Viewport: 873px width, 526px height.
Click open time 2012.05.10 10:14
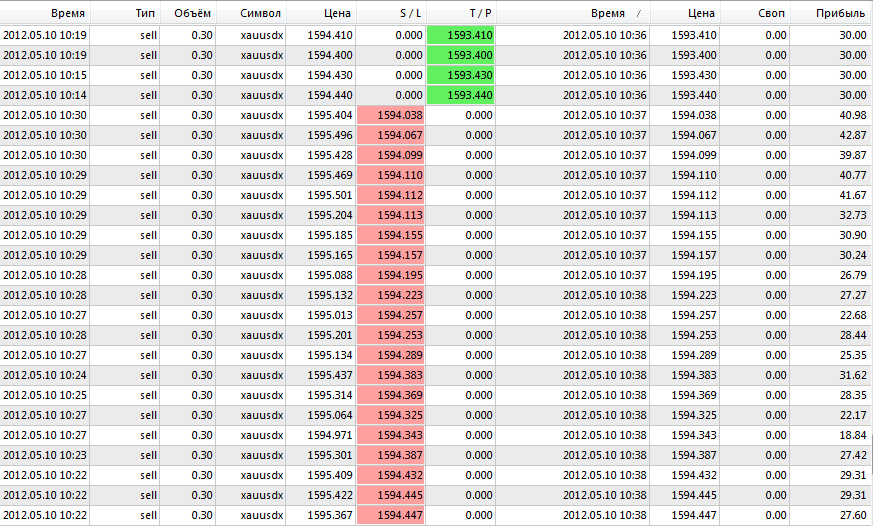45,95
